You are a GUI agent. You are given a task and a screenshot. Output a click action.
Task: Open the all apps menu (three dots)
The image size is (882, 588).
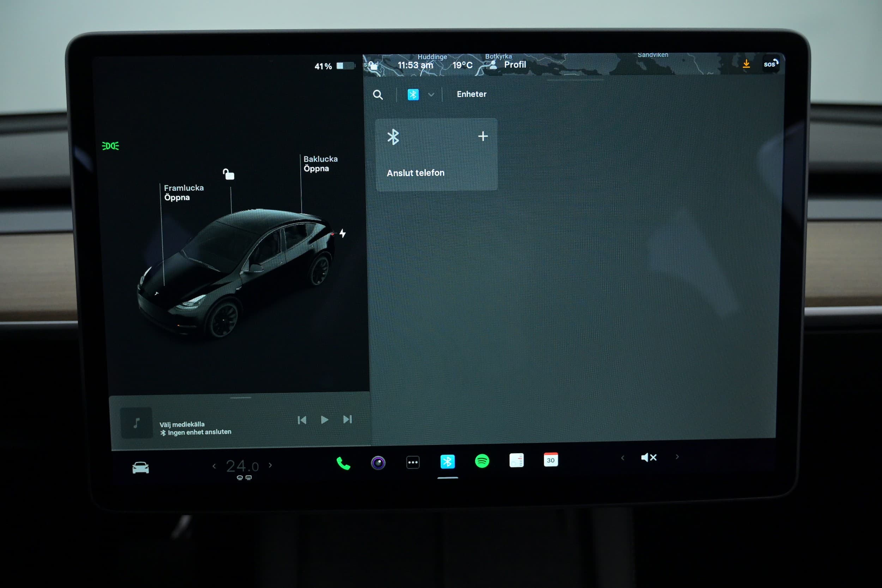[413, 462]
